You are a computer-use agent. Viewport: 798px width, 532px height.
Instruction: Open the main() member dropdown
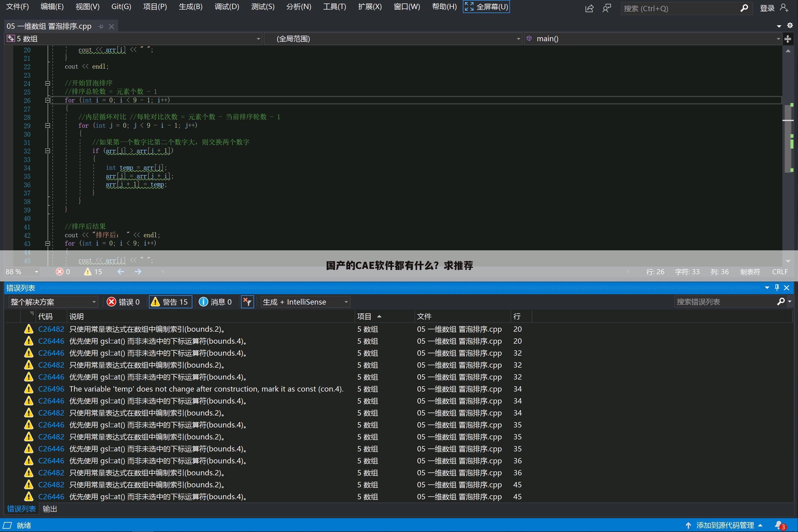pos(778,39)
